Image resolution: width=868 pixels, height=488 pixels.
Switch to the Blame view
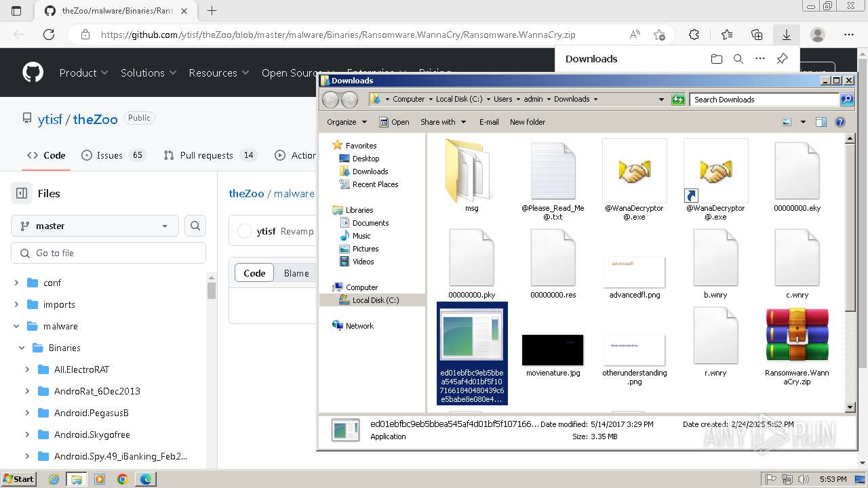click(x=296, y=273)
